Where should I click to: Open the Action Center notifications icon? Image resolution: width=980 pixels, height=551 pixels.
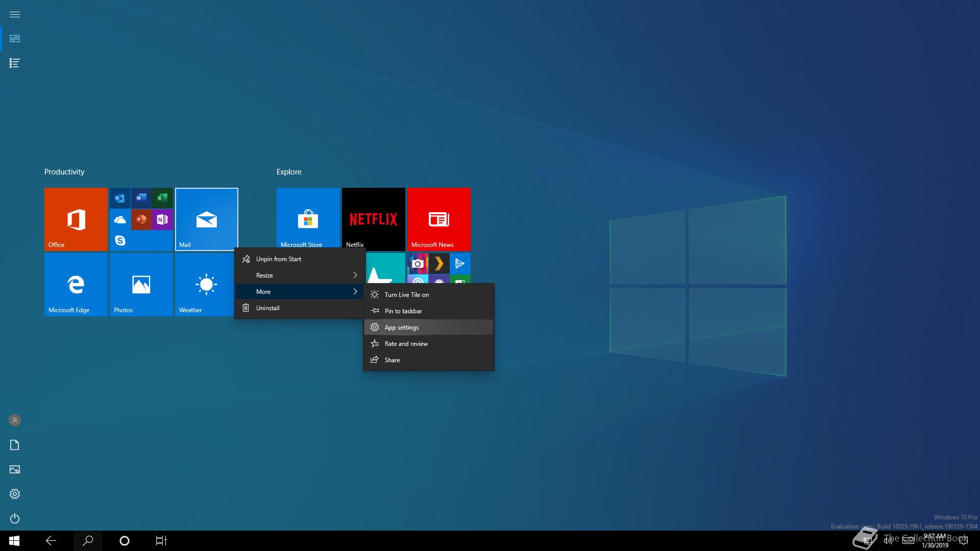pos(964,541)
